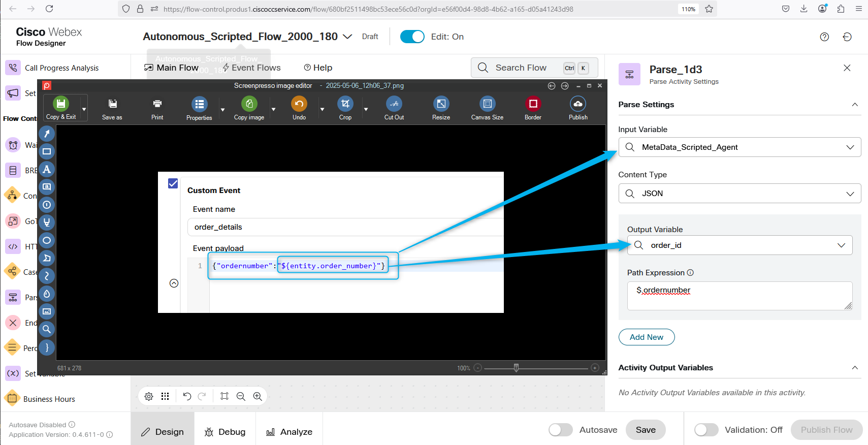Click the Publish cloud icon
This screenshot has width=868, height=445.
pyautogui.click(x=578, y=104)
